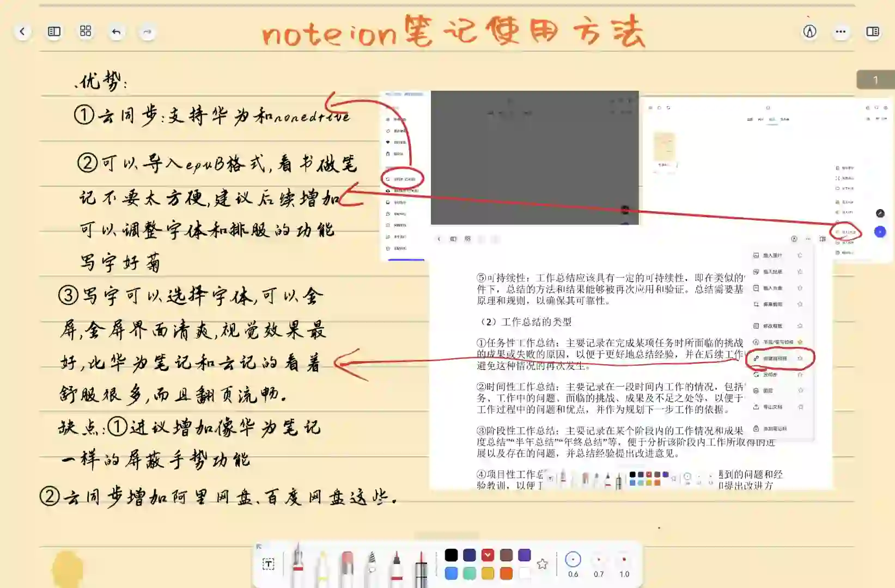Expand the table of contents panel
Image resolution: width=895 pixels, height=588 pixels.
pyautogui.click(x=53, y=32)
